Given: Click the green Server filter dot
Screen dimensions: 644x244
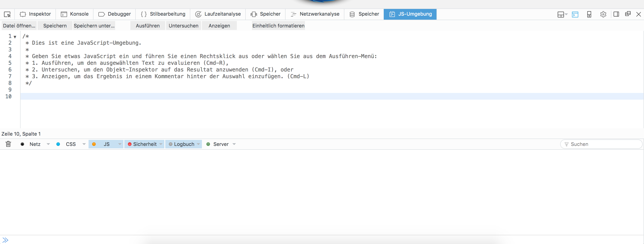Looking at the screenshot, I should tap(208, 144).
